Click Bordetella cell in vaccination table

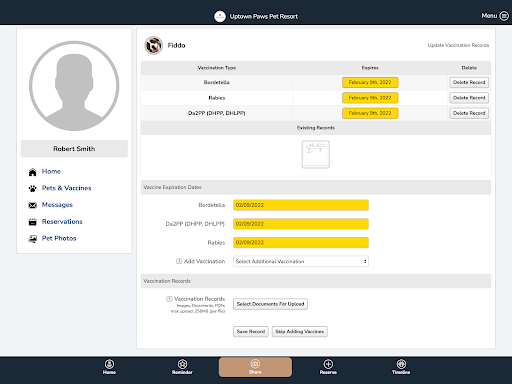(x=217, y=82)
